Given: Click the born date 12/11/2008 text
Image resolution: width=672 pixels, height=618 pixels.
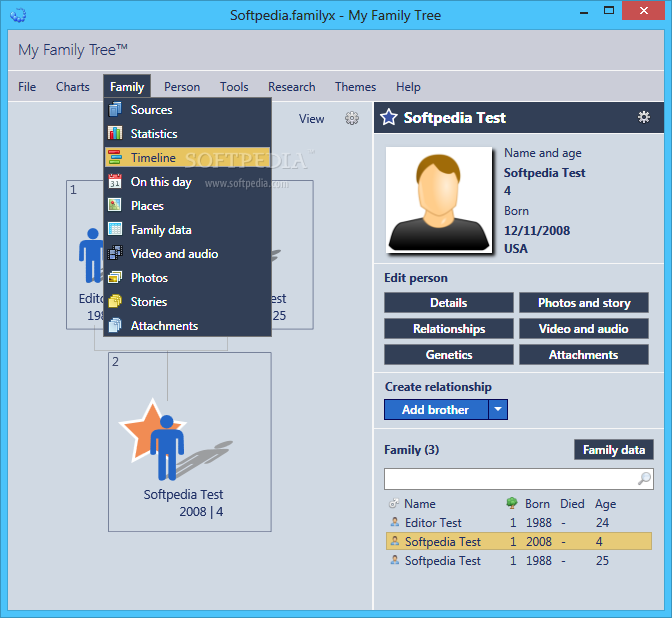Looking at the screenshot, I should (x=537, y=231).
